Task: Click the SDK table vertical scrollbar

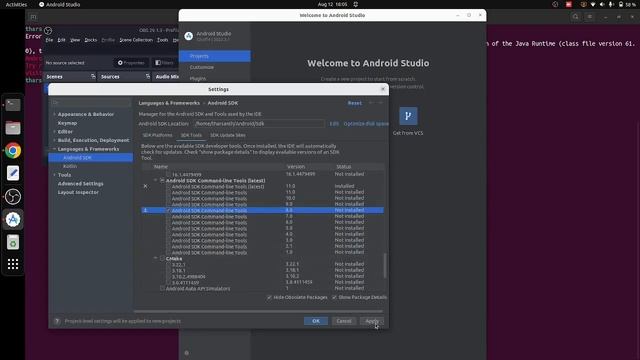Action: point(384,266)
